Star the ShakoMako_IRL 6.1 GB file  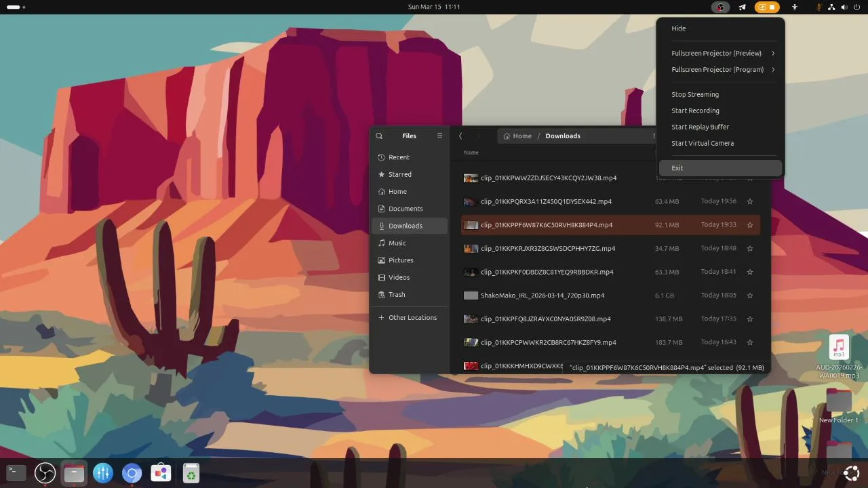coord(750,296)
